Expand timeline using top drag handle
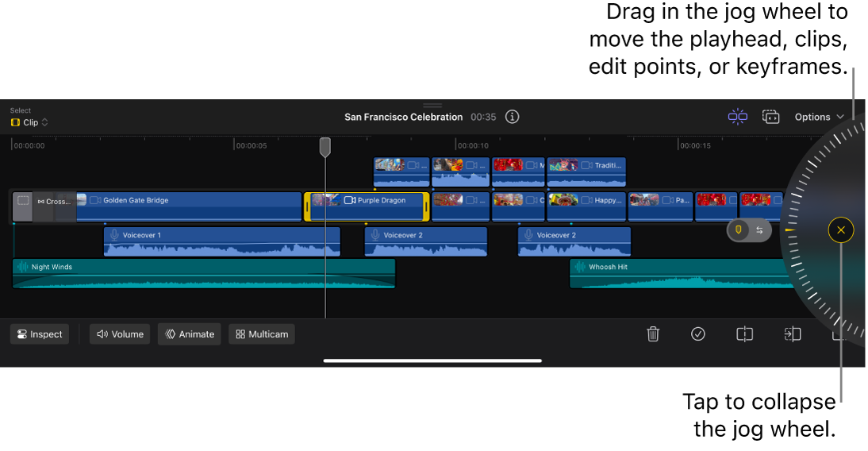This screenshot has width=868, height=451. [x=432, y=105]
